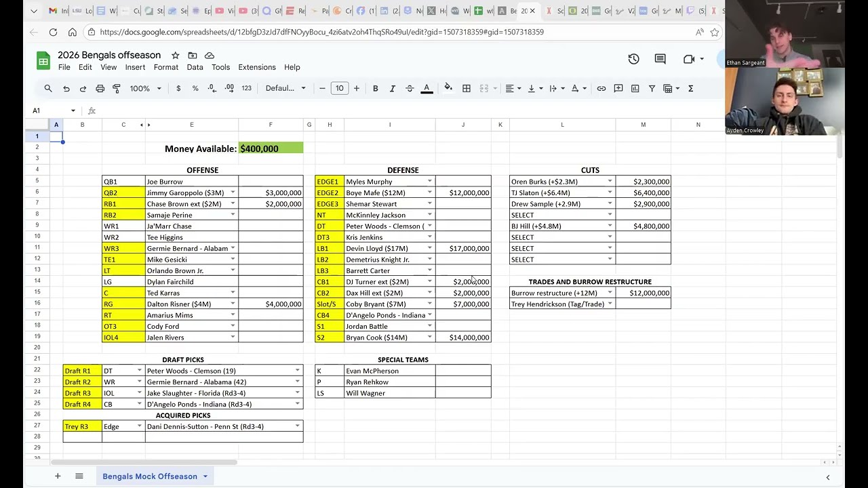Open Oren Burks (+$2.3M) cuts dropdown
Screen dimensions: 868x488
(610, 182)
